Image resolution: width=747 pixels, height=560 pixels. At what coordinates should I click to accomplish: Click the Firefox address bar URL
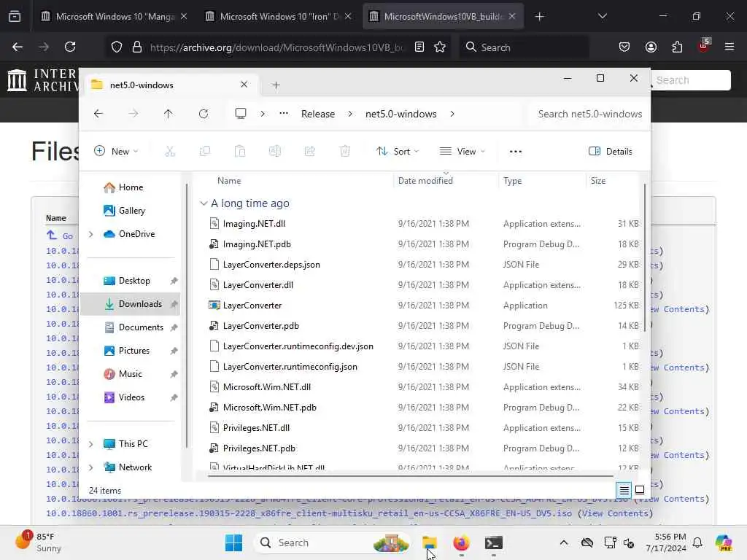tap(276, 47)
